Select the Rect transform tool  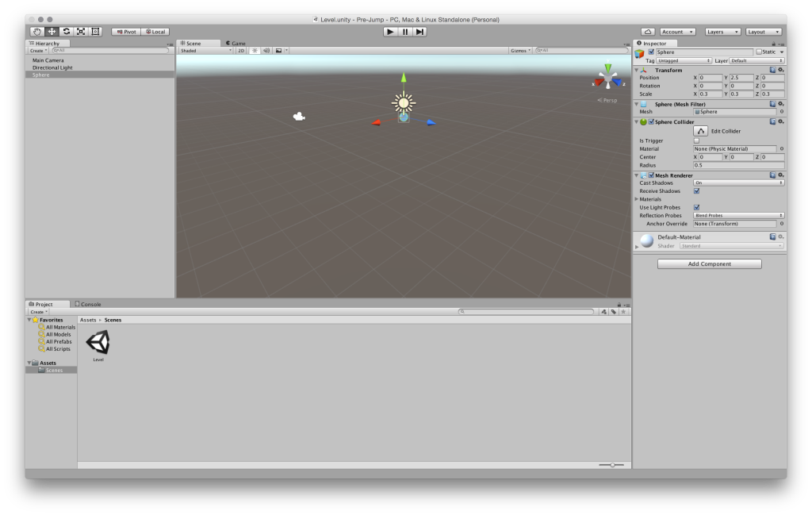(94, 31)
